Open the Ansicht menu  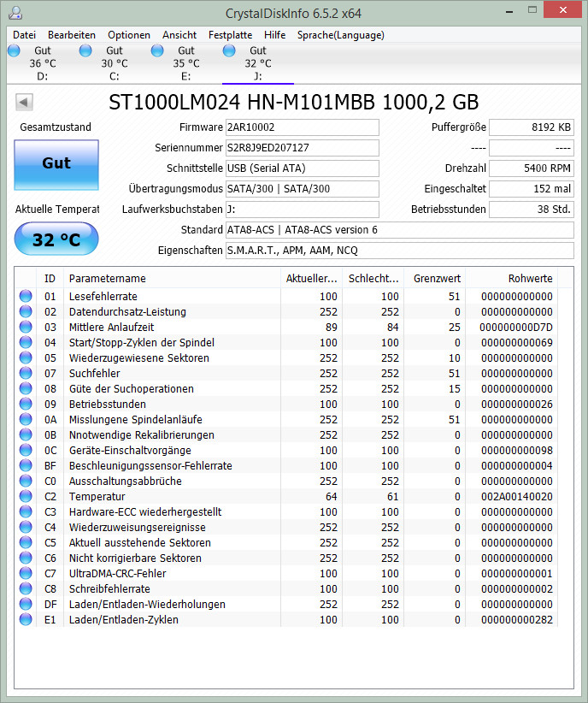(179, 35)
